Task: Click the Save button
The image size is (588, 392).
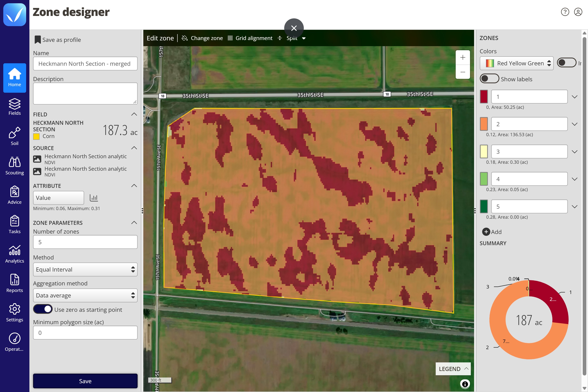Action: pyautogui.click(x=85, y=381)
